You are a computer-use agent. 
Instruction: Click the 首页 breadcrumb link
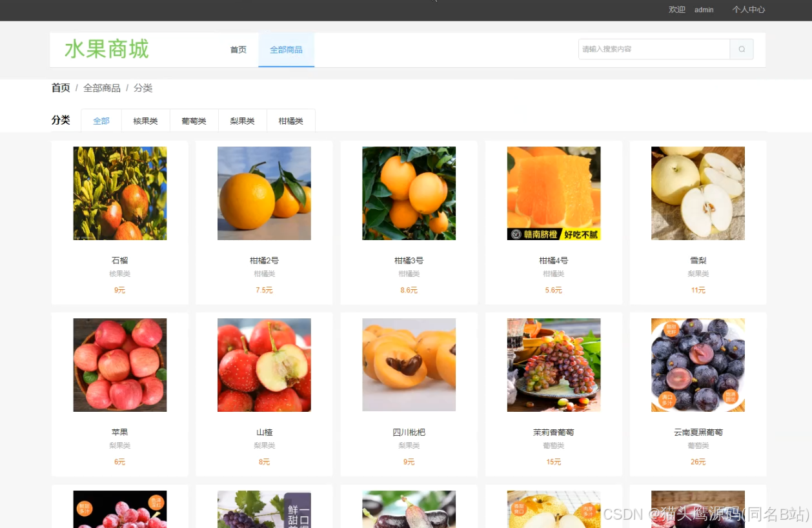click(61, 88)
